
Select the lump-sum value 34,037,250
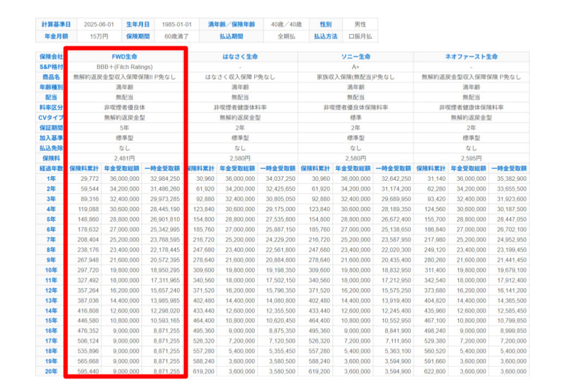(280, 179)
